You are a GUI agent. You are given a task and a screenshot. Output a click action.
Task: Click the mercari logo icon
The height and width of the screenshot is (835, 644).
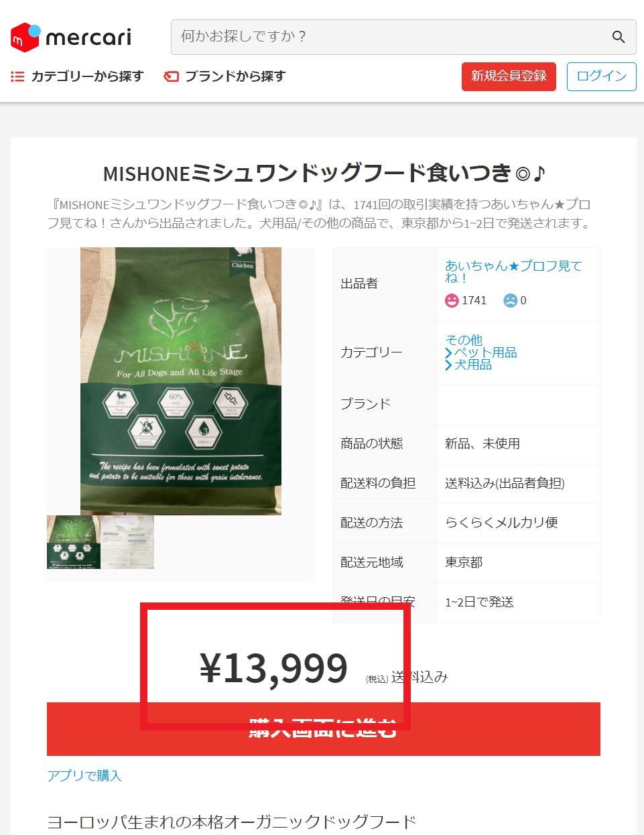pyautogui.click(x=25, y=37)
